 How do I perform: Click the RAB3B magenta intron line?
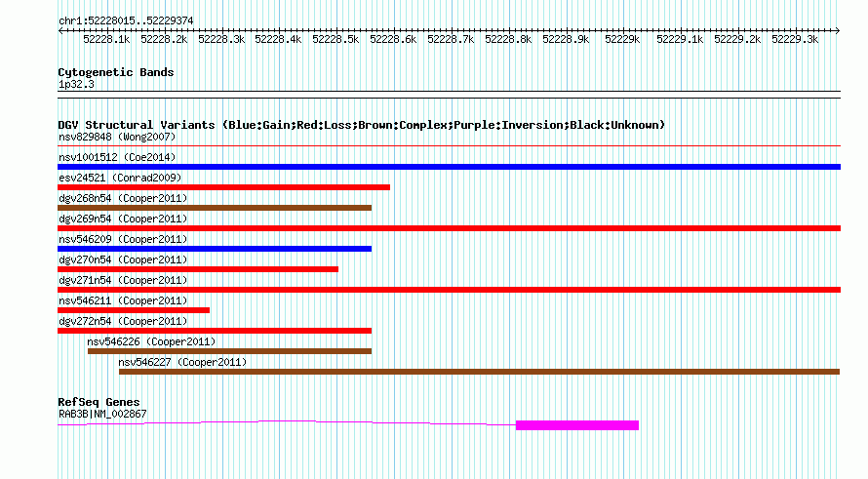[287, 423]
